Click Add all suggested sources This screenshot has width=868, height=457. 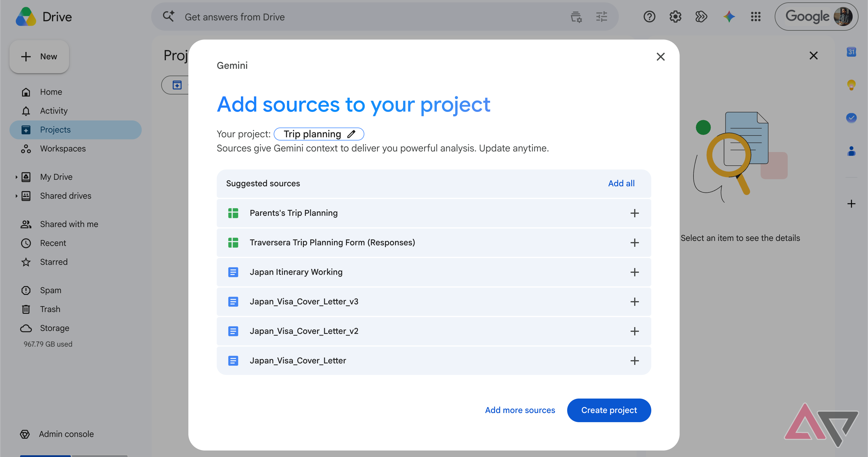point(621,183)
